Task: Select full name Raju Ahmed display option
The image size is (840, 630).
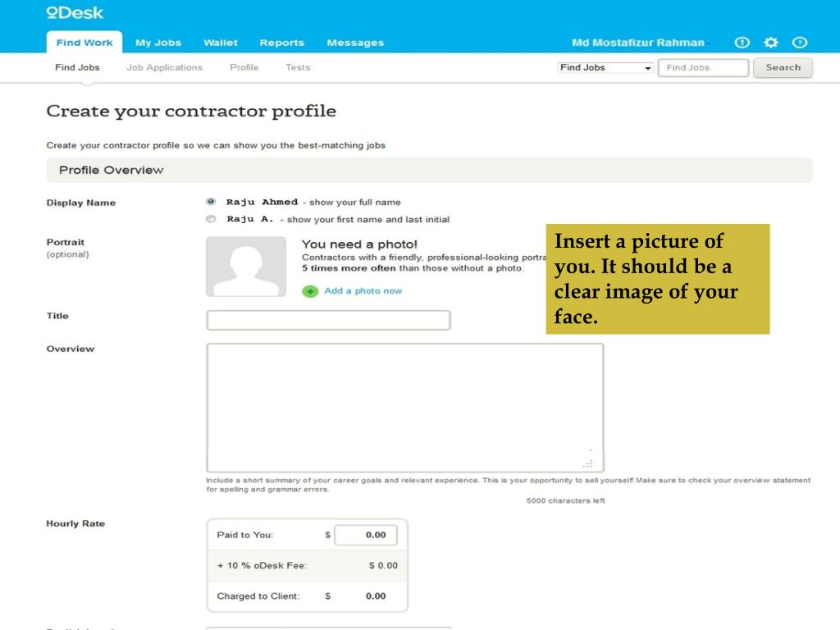Action: pos(211,202)
